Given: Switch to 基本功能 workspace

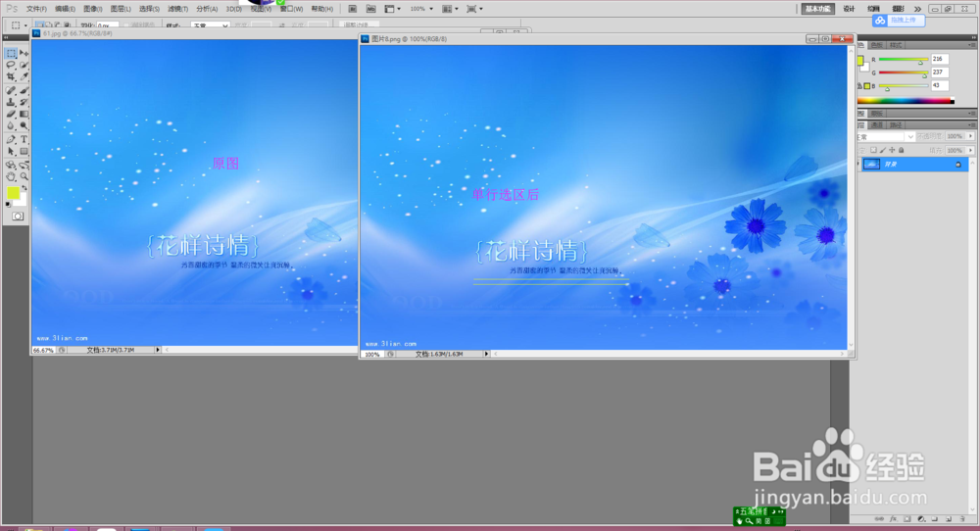Looking at the screenshot, I should point(817,9).
